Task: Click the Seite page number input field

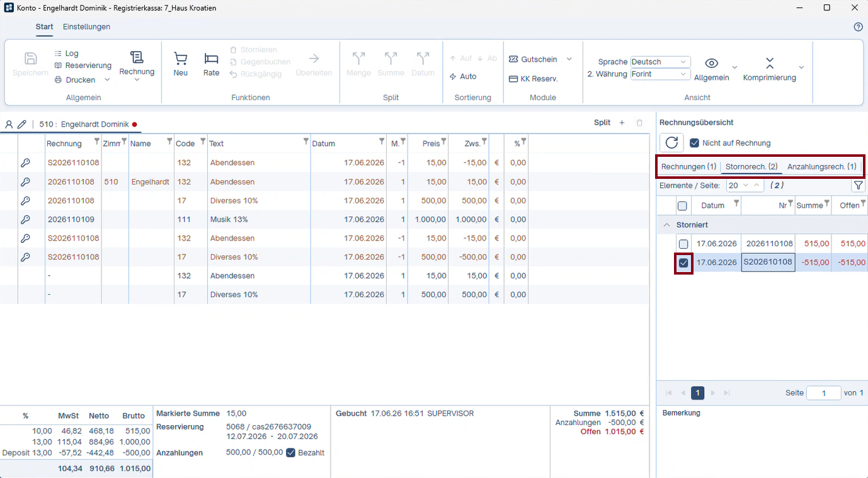Action: tap(823, 393)
